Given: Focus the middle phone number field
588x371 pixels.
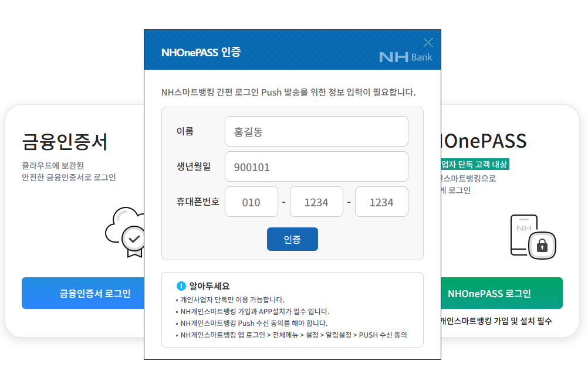Looking at the screenshot, I should (316, 202).
